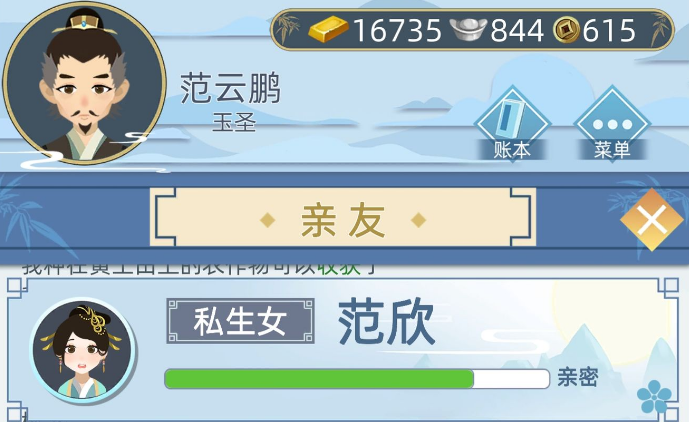Click the copper coin currency icon

pyautogui.click(x=566, y=30)
